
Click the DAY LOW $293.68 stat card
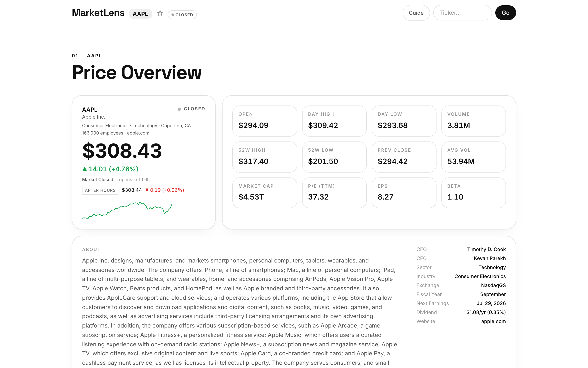pyautogui.click(x=404, y=121)
